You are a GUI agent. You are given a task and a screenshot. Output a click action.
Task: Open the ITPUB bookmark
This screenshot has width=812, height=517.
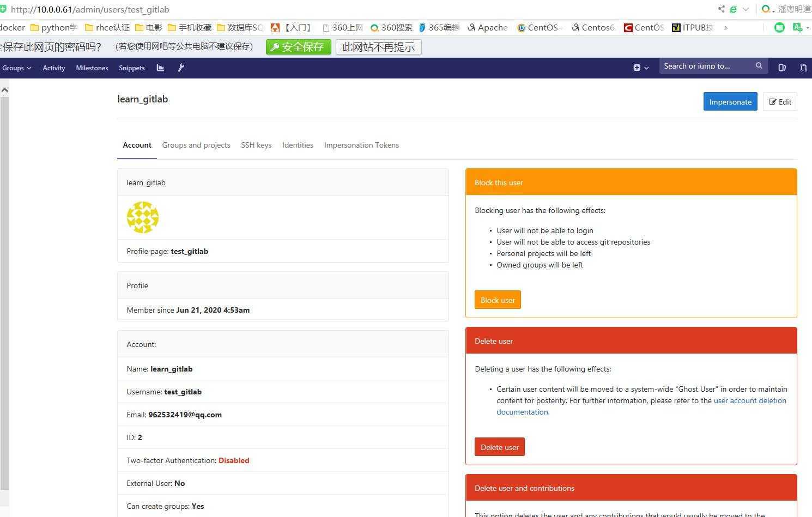click(x=693, y=27)
